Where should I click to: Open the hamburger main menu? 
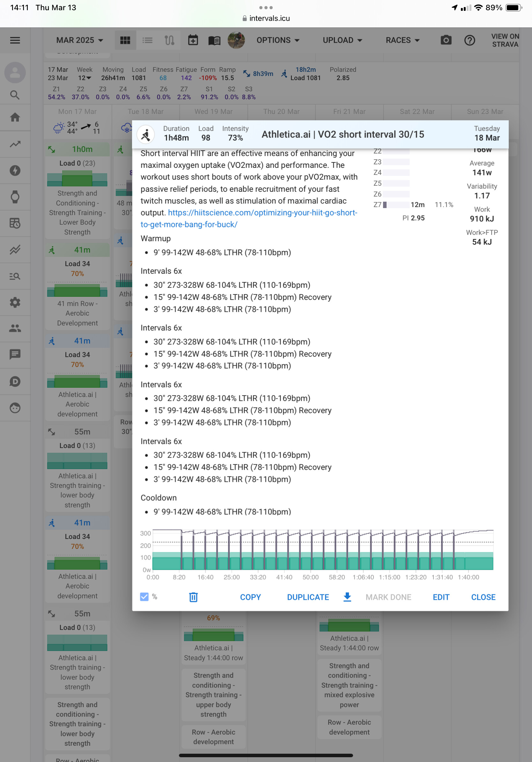click(15, 40)
